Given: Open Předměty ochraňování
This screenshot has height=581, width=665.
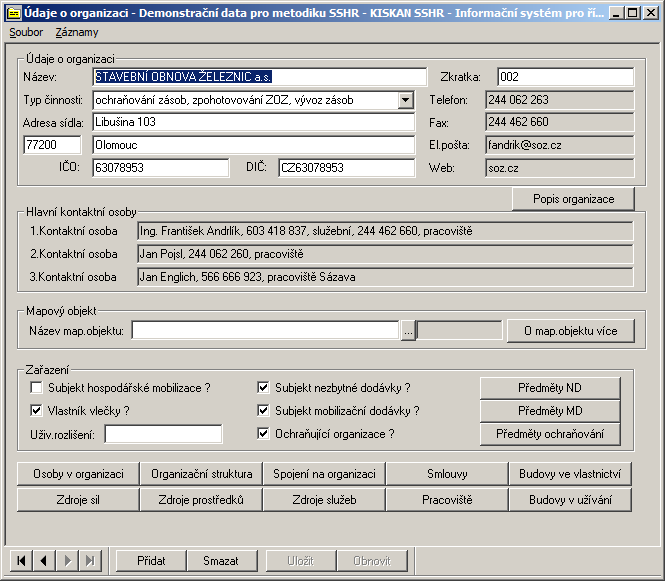Looking at the screenshot, I should tap(550, 434).
